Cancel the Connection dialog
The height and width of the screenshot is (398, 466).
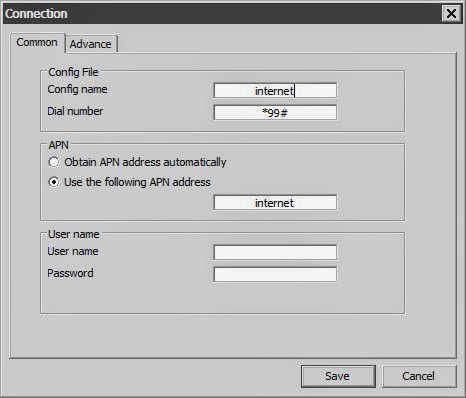click(x=419, y=376)
